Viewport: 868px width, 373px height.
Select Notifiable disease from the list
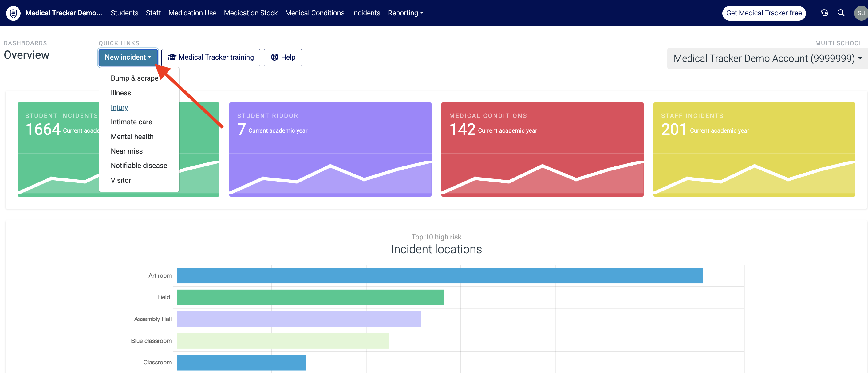[139, 166]
